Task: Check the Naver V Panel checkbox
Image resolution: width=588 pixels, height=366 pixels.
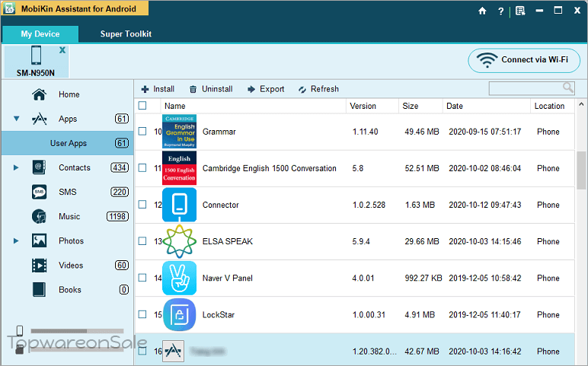Action: point(142,278)
